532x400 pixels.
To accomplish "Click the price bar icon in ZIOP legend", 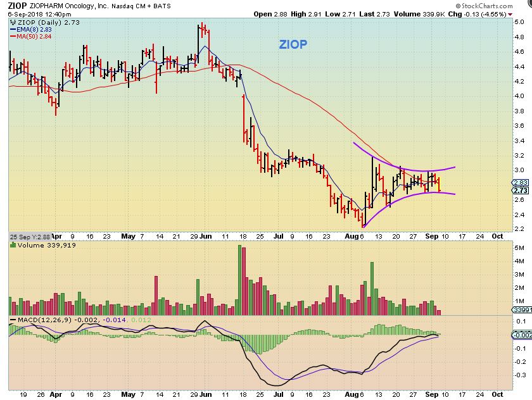I will 13,22.
